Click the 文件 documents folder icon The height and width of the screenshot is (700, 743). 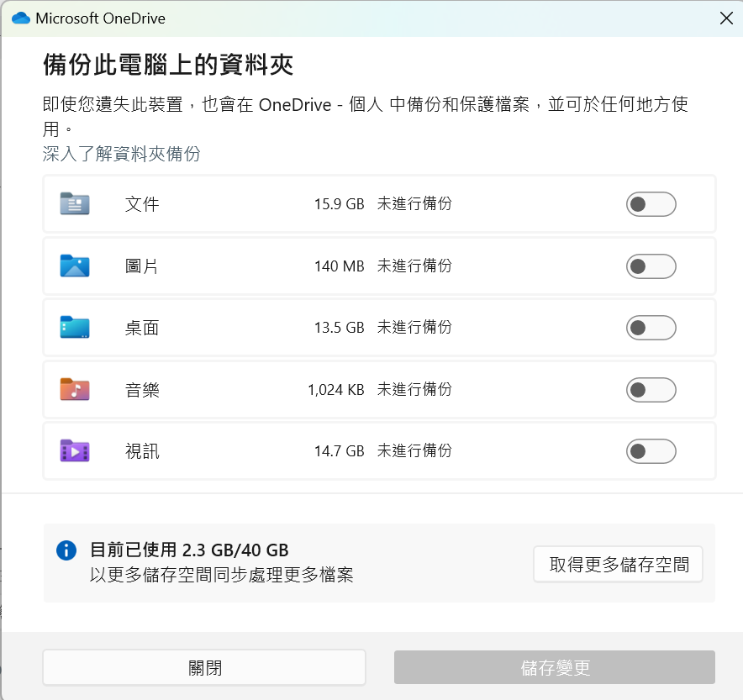click(x=75, y=203)
